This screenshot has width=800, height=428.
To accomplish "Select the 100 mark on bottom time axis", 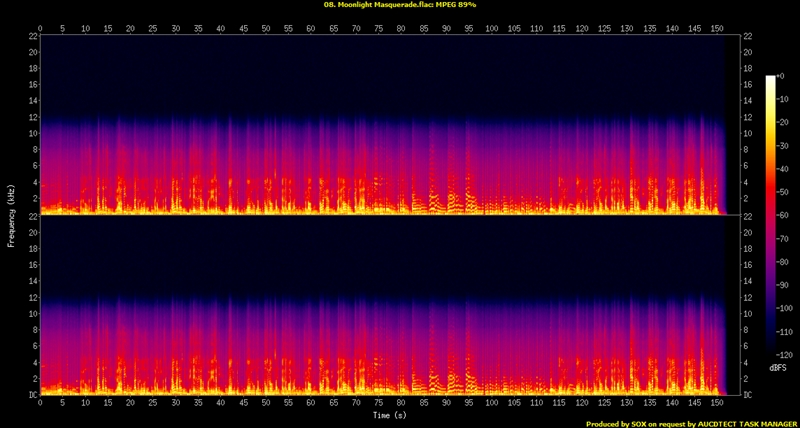I will (x=491, y=403).
